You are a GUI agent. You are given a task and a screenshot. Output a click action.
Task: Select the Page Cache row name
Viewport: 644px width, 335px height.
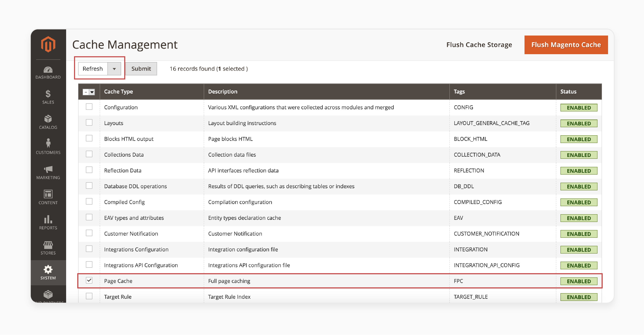(x=118, y=281)
